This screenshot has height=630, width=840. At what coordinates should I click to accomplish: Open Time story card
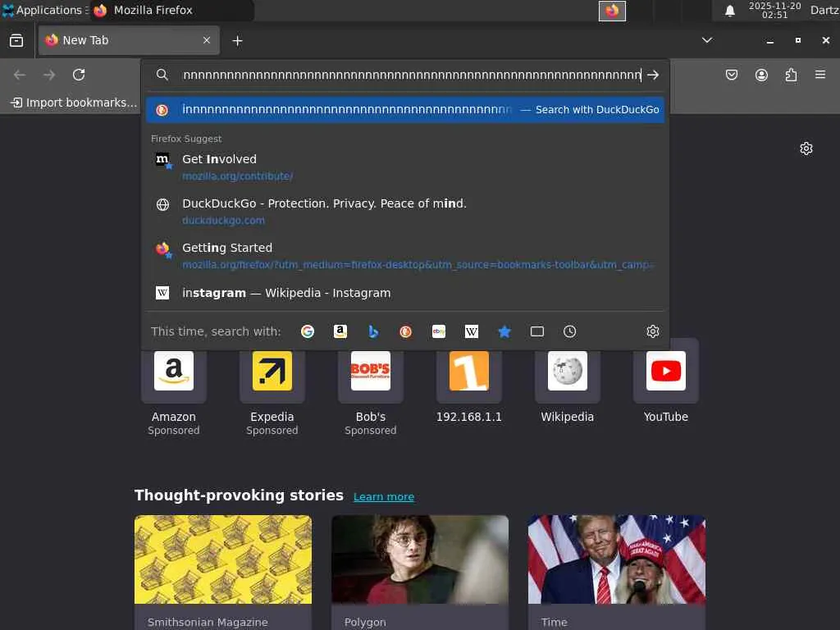click(x=617, y=572)
